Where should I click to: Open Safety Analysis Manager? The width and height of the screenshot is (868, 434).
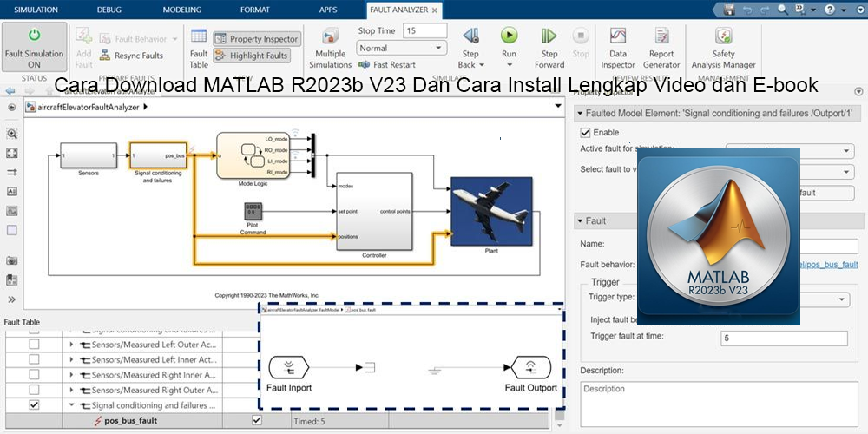tap(723, 48)
